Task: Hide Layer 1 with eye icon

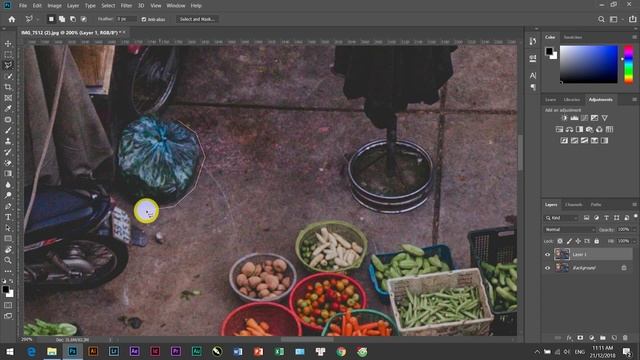Action: (x=547, y=254)
